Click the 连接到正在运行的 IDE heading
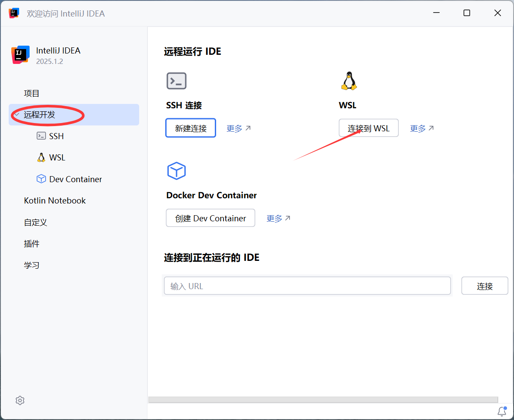 pyautogui.click(x=211, y=257)
